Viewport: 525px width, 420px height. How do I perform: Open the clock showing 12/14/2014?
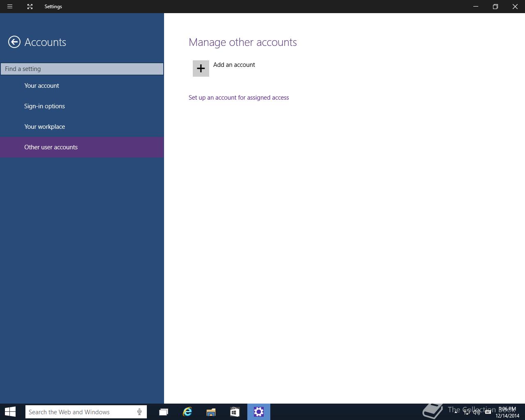(x=507, y=412)
